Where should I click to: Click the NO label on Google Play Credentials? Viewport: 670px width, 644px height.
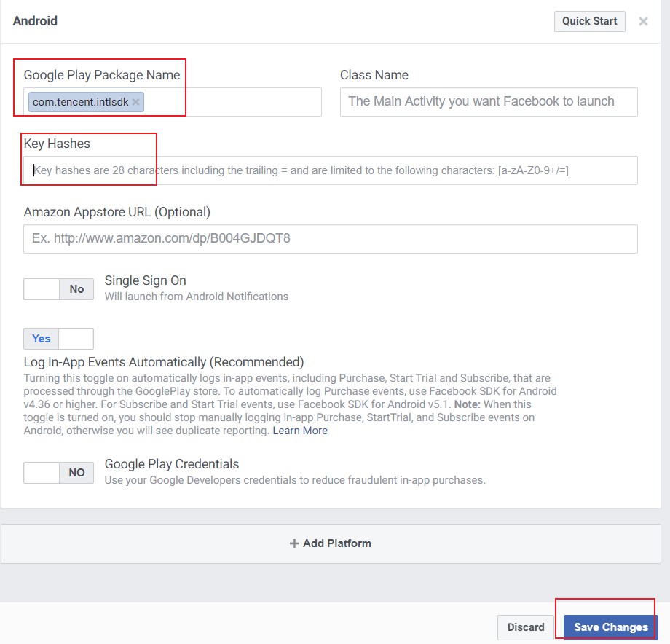(76, 472)
